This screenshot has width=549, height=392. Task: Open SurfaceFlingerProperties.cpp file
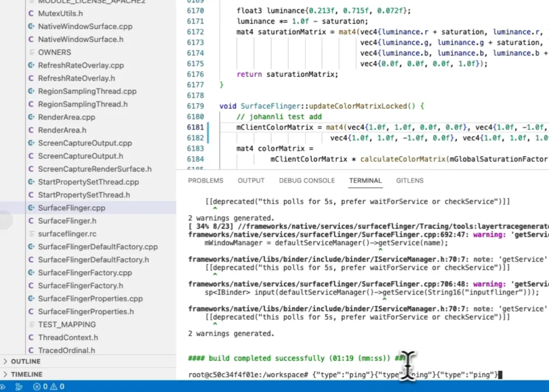coord(90,298)
